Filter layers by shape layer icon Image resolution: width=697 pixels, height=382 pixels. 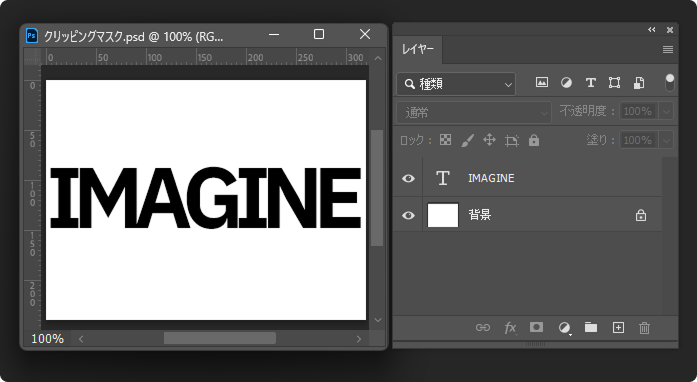click(x=614, y=82)
